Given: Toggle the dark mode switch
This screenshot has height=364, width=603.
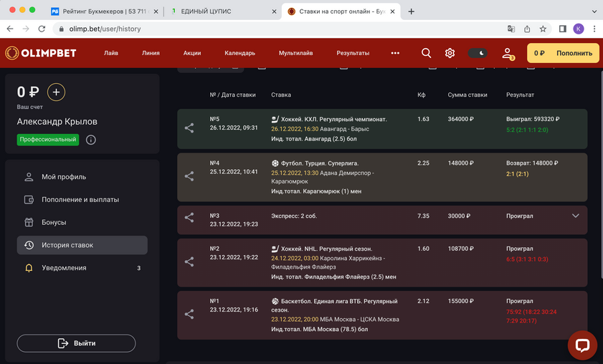Looking at the screenshot, I should [x=478, y=53].
